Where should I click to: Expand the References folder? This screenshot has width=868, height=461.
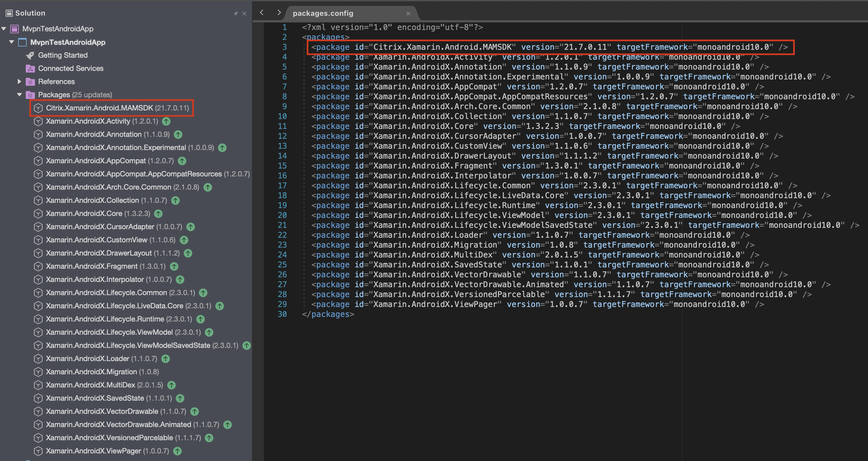point(19,81)
